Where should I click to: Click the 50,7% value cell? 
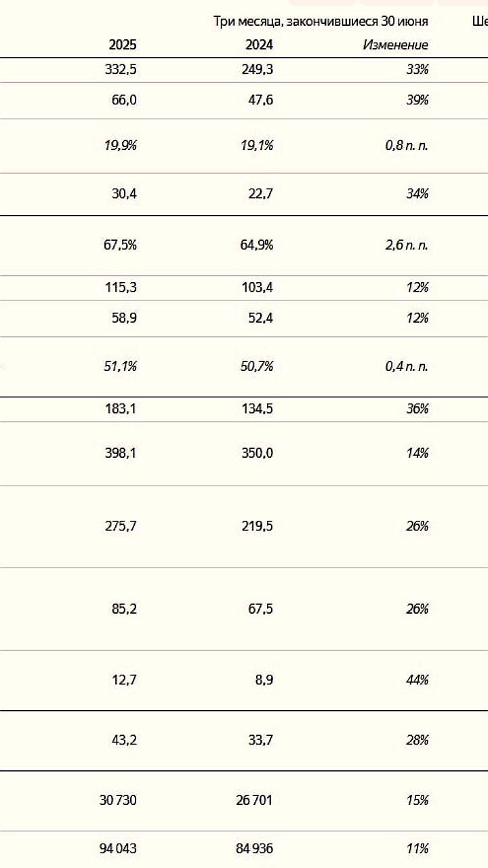[x=258, y=366]
